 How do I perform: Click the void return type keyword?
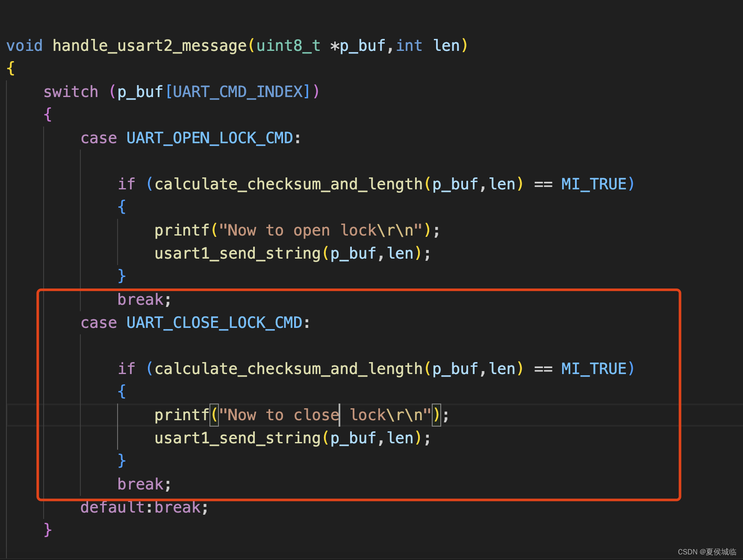click(x=24, y=46)
